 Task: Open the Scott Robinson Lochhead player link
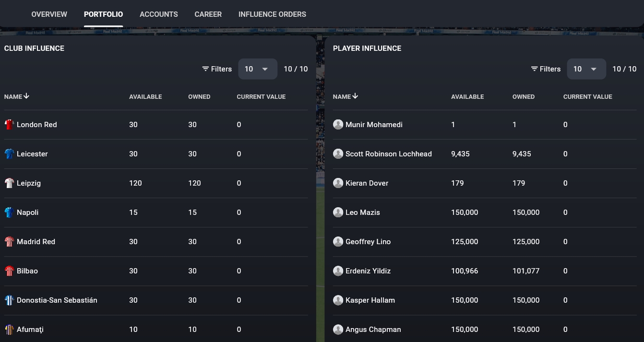coord(388,154)
